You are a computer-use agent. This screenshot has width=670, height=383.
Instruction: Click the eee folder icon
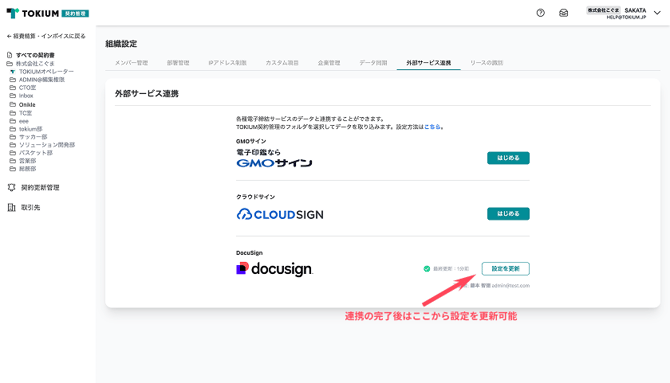12,121
